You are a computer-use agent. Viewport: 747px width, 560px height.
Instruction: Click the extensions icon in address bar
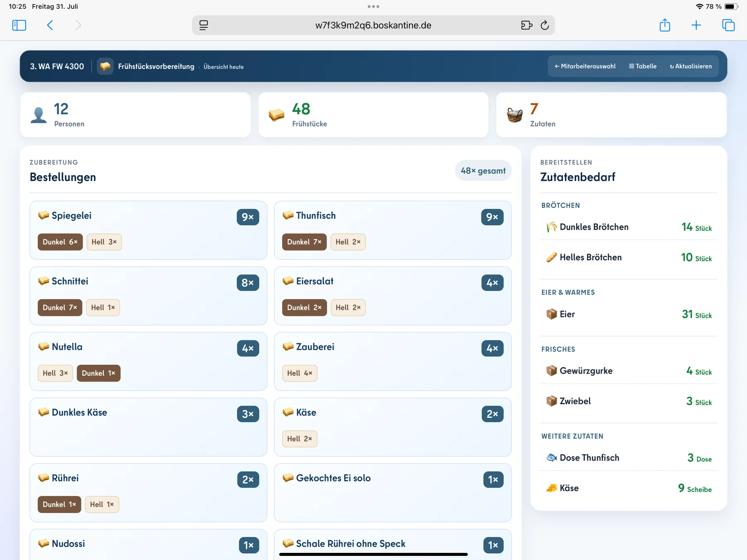527,25
